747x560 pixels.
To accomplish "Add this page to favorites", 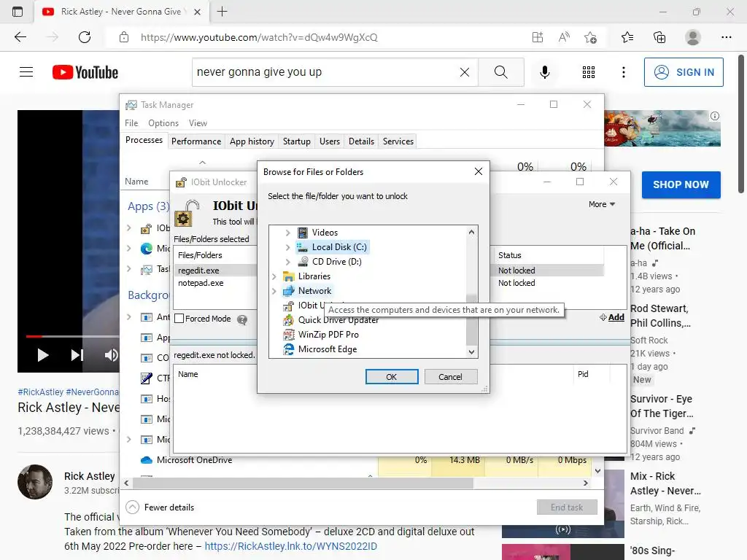I will [590, 37].
